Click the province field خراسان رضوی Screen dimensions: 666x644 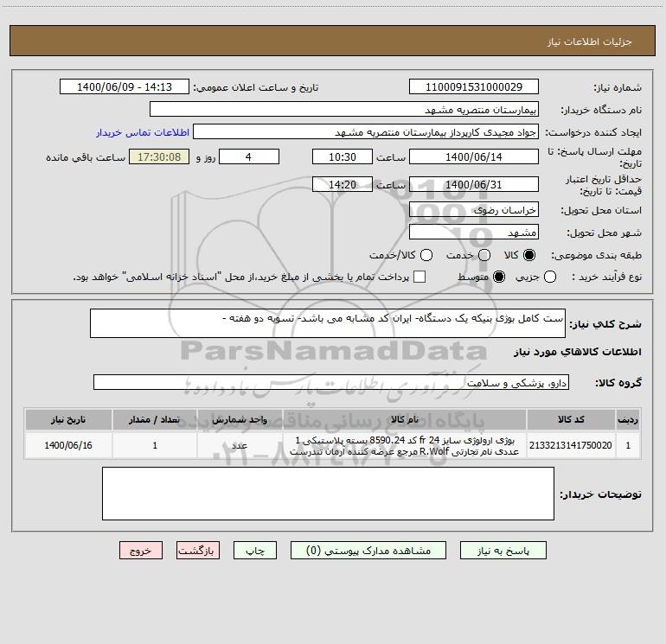(x=474, y=209)
